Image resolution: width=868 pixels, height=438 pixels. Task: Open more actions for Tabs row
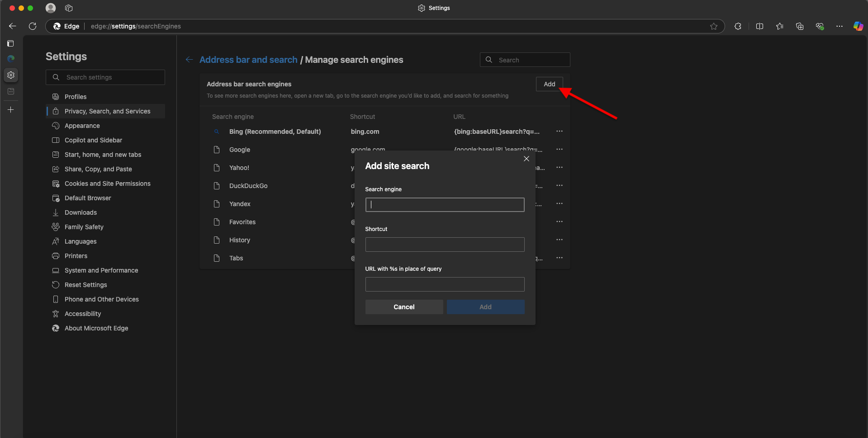click(560, 258)
